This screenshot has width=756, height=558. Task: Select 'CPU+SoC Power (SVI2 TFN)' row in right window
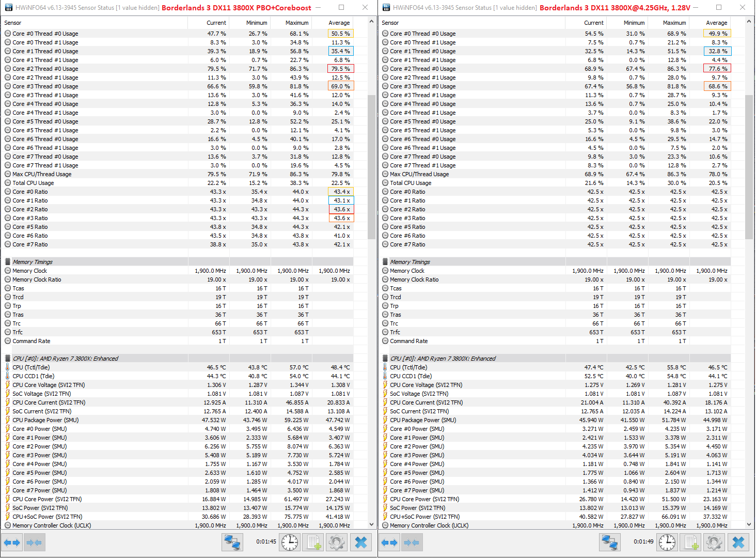coord(555,517)
